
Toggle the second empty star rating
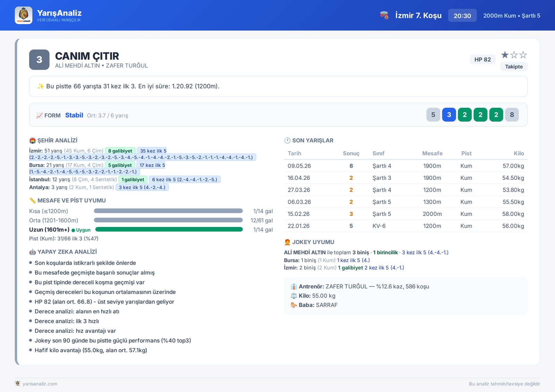[x=514, y=55]
